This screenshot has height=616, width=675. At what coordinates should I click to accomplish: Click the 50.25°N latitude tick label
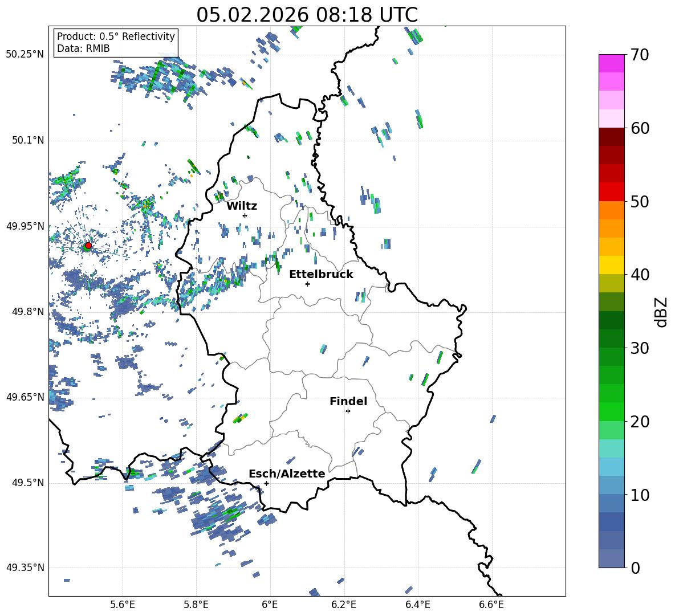pyautogui.click(x=25, y=55)
